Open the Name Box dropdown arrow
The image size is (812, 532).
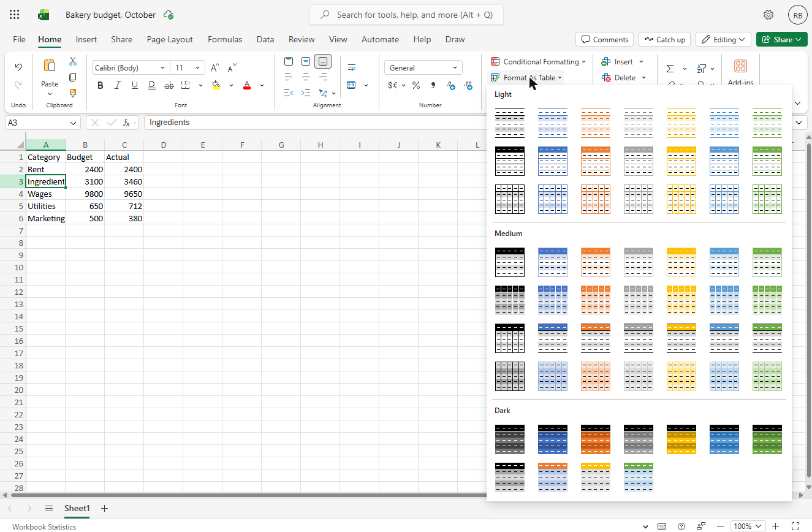(74, 123)
